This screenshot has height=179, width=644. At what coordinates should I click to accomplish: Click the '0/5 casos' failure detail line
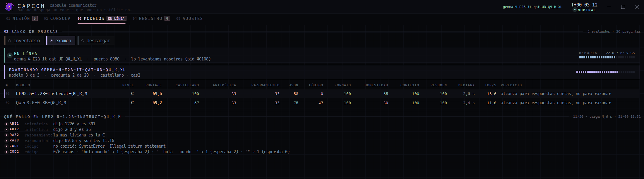pos(172,152)
